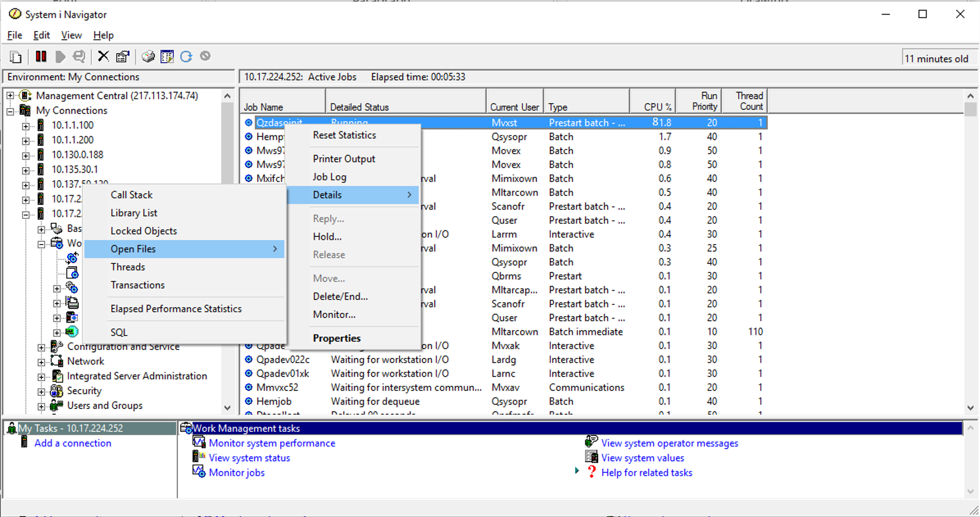Click the Add a connection link
The width and height of the screenshot is (980, 517).
click(x=73, y=443)
